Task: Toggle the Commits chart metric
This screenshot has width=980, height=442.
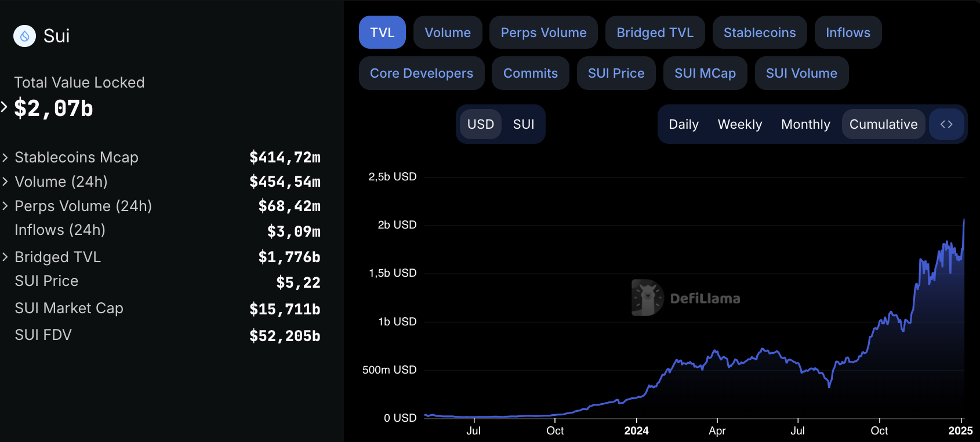Action: 531,73
